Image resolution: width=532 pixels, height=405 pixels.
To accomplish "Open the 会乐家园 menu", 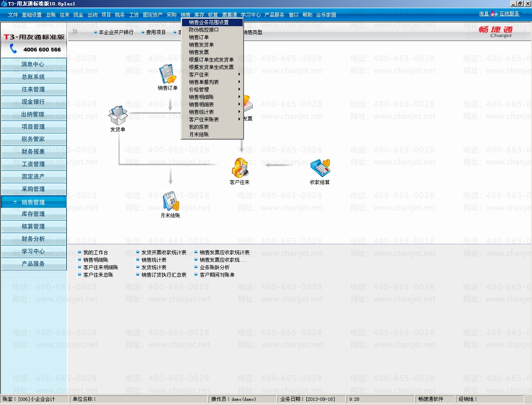I will (x=326, y=15).
